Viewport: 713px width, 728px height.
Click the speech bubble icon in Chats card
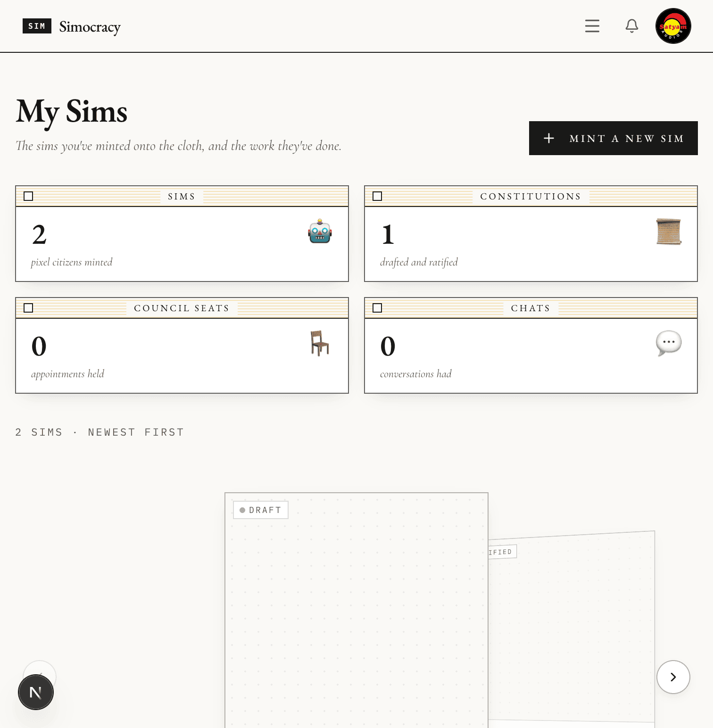669,343
